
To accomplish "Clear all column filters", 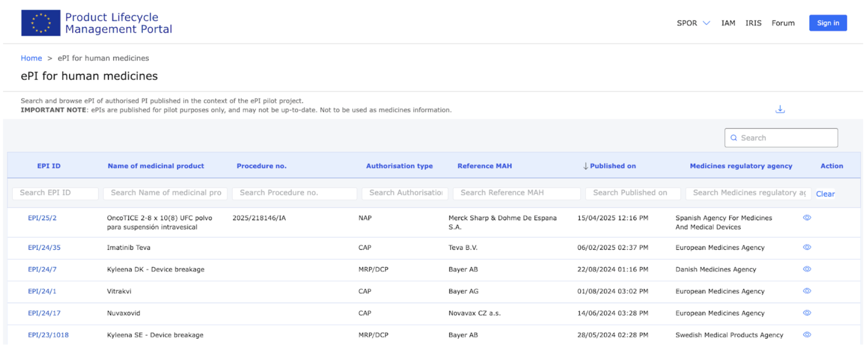I will tap(825, 194).
